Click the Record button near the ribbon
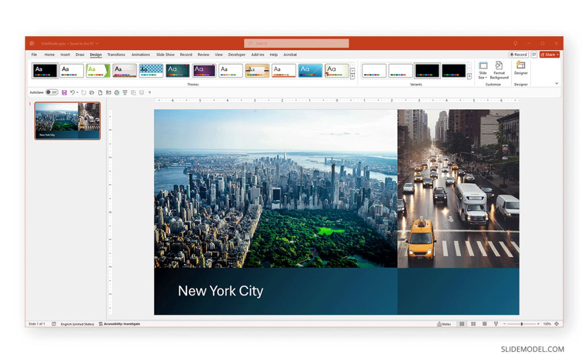Screen dimensions: 588x364 [x=519, y=54]
